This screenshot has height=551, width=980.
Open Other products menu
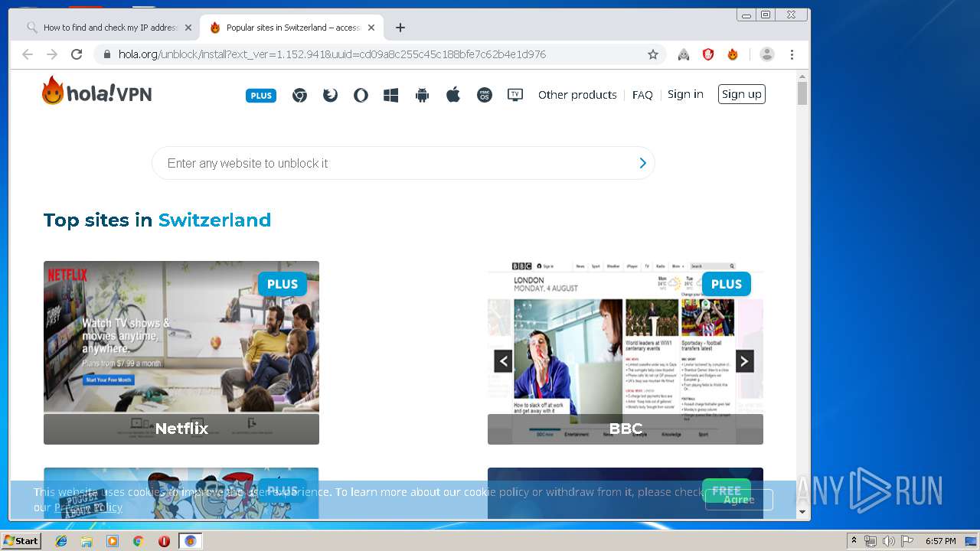pos(577,95)
